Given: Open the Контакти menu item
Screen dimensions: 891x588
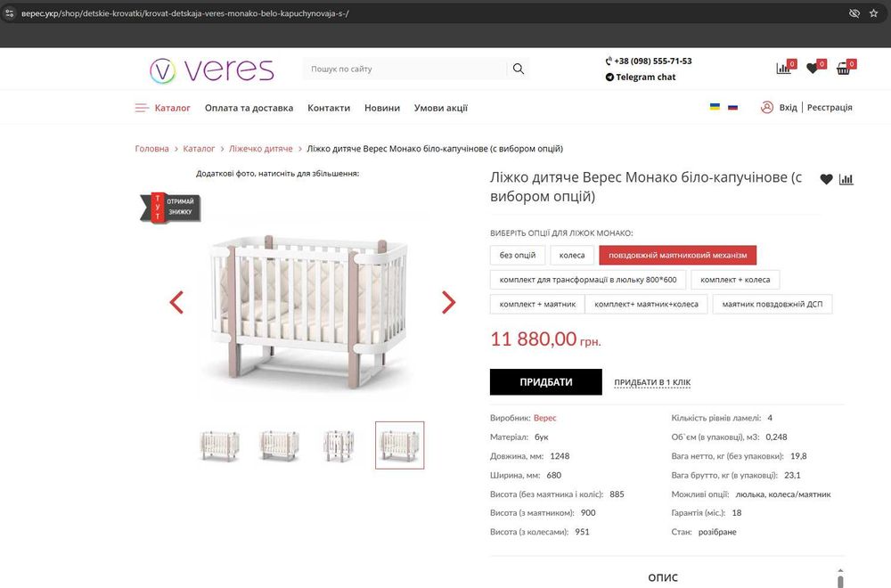Looking at the screenshot, I should (x=329, y=108).
